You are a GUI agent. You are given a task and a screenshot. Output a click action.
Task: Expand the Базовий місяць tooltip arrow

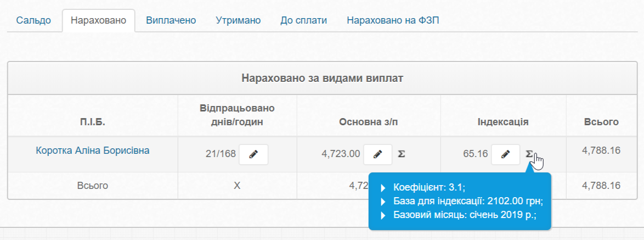coord(383,214)
